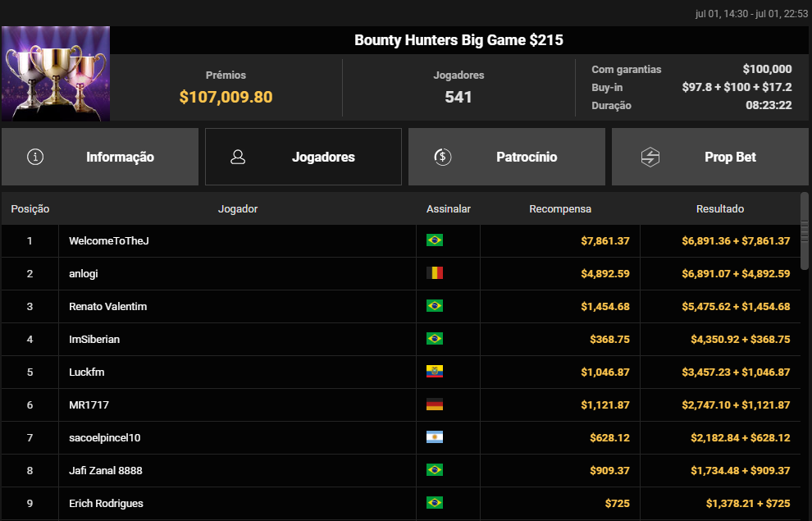
Task: Select player MR1717
Action: [89, 405]
